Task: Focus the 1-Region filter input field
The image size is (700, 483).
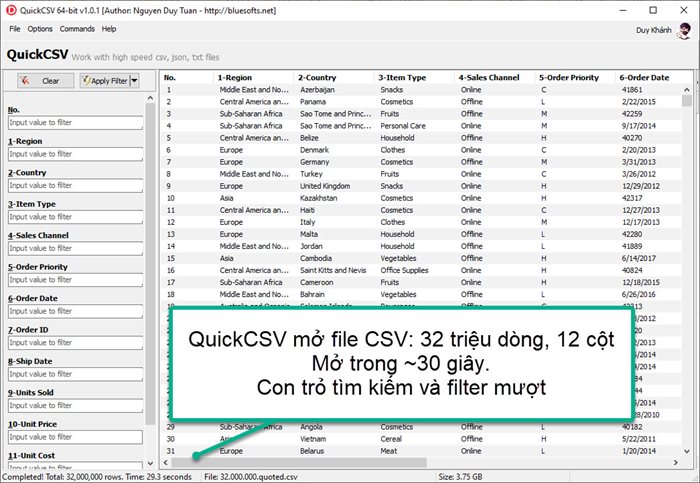Action: point(75,154)
